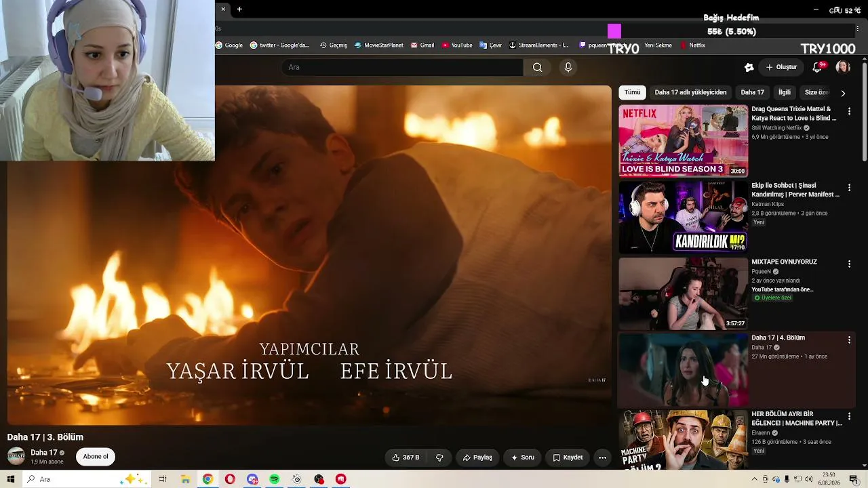Open Task View on the taskbar
The height and width of the screenshot is (488, 868).
coord(163,479)
